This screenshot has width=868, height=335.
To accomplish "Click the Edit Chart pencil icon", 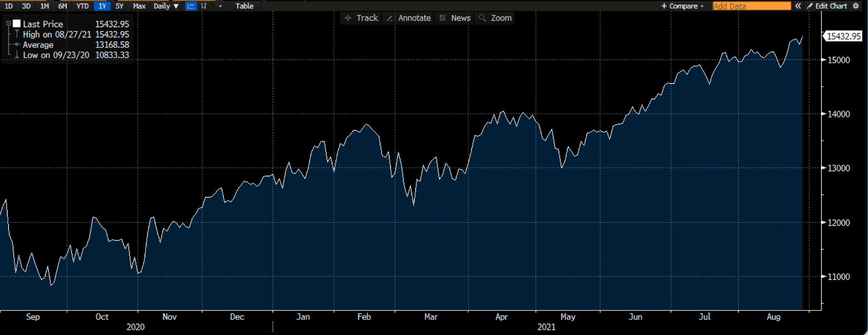I will tap(810, 6).
